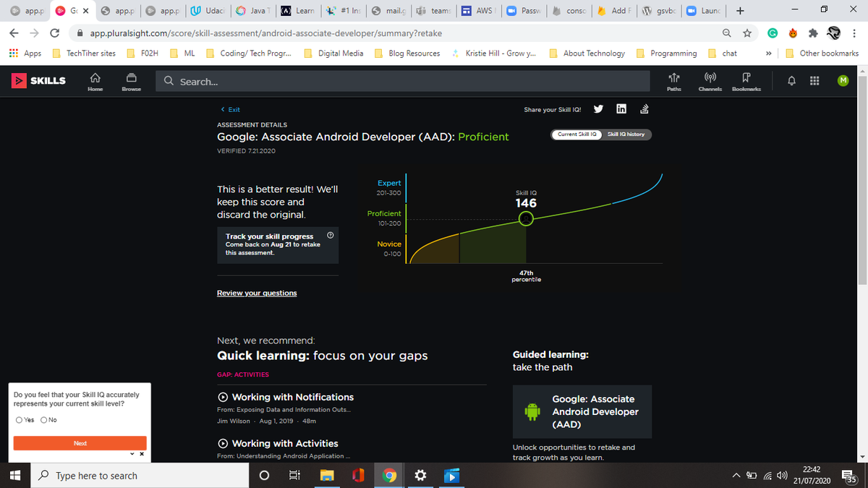The image size is (868, 488).
Task: Open Blog Resources bookmark folder
Action: (x=407, y=53)
